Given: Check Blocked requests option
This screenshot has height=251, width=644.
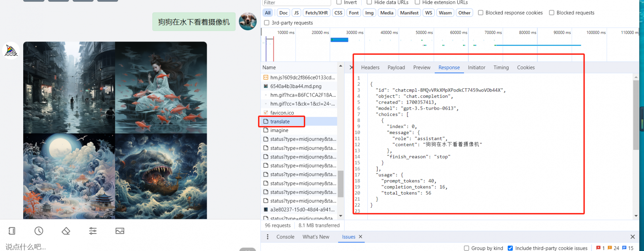Looking at the screenshot, I should click(552, 13).
